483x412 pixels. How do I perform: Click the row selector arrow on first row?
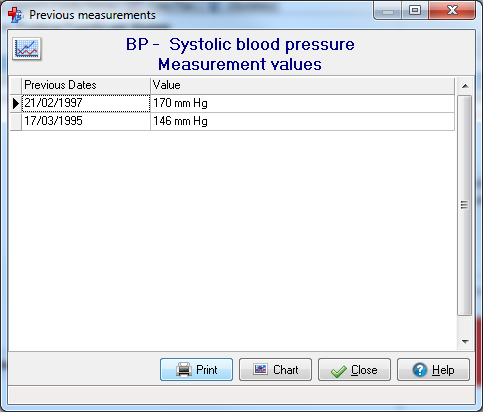click(x=16, y=104)
